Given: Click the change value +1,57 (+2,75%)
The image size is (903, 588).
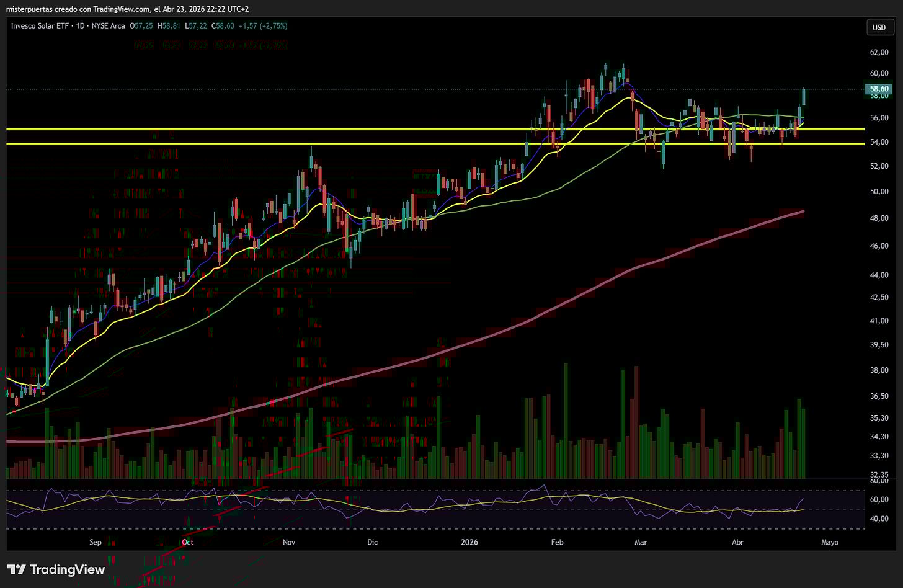Looking at the screenshot, I should (263, 26).
